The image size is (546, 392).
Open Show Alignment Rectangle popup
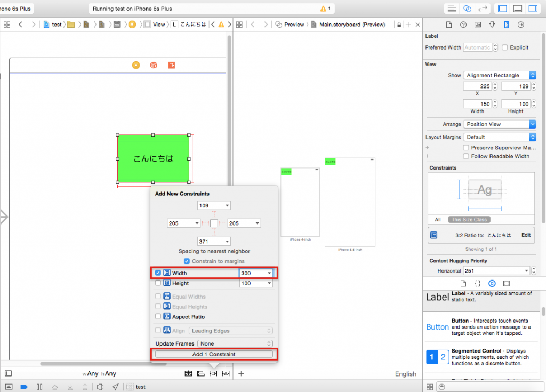click(500, 75)
